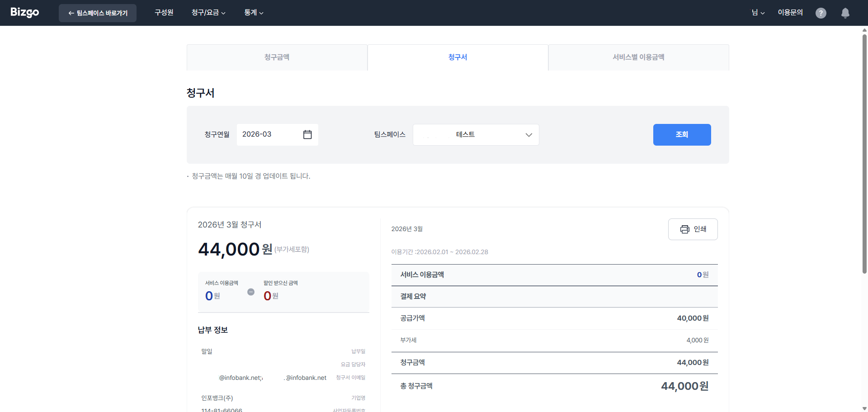The height and width of the screenshot is (412, 868).
Task: Open the notification bell
Action: pos(845,13)
